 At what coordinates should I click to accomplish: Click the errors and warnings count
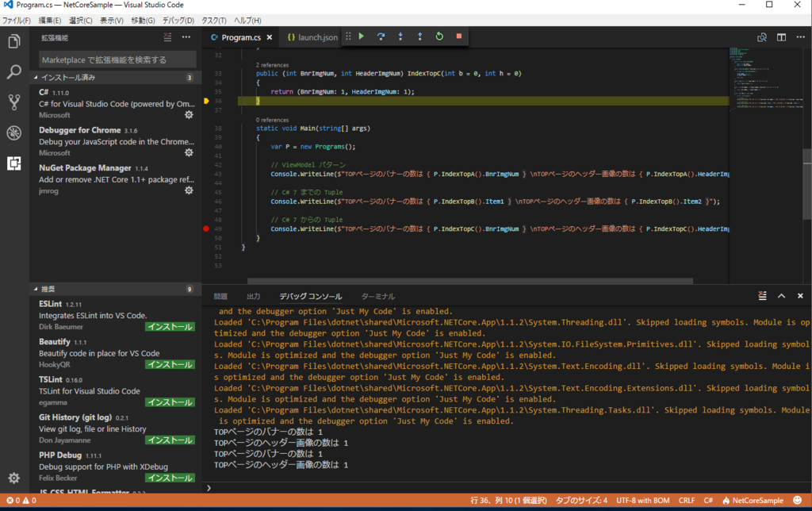21,500
